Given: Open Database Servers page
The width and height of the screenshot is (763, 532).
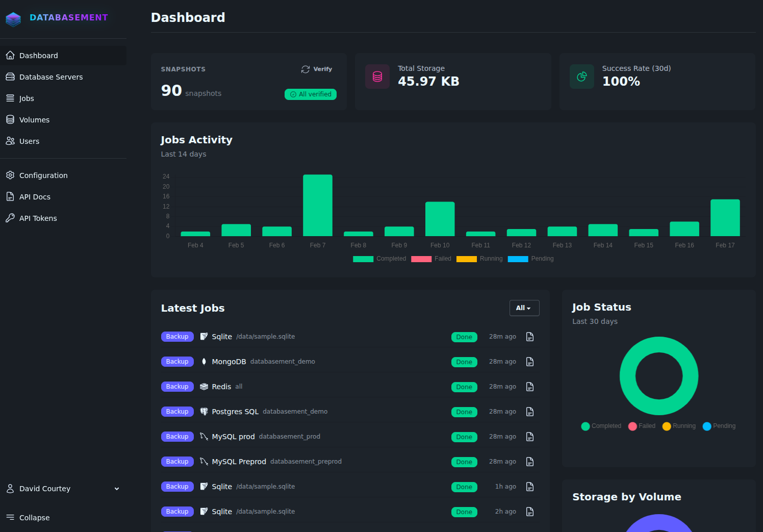Looking at the screenshot, I should pos(63,77).
